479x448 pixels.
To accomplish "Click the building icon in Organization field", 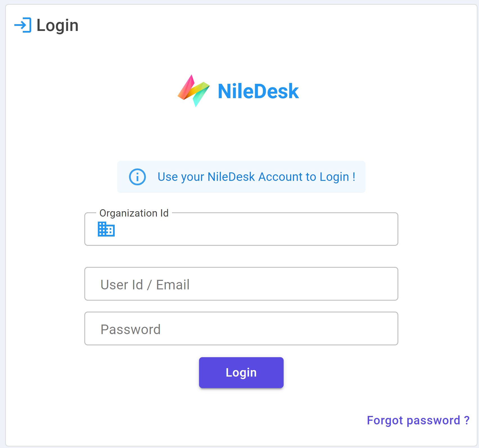I will [106, 229].
